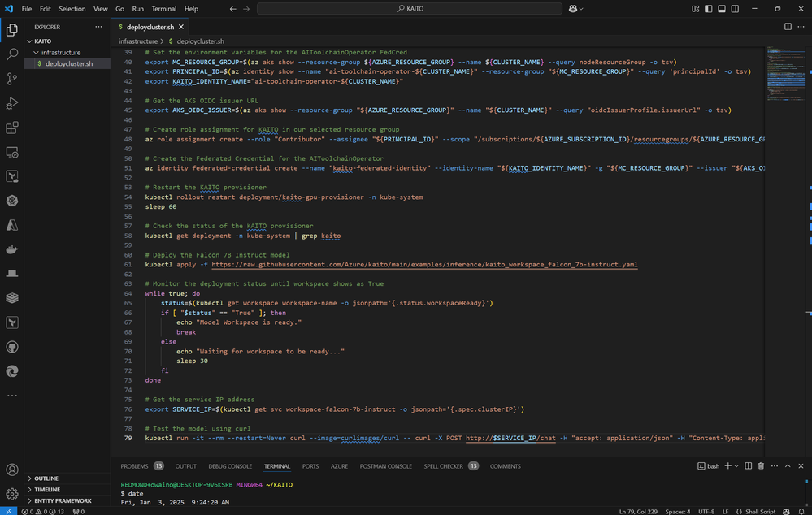This screenshot has height=515, width=812.
Task: Open the Terminal menu
Action: (x=164, y=9)
